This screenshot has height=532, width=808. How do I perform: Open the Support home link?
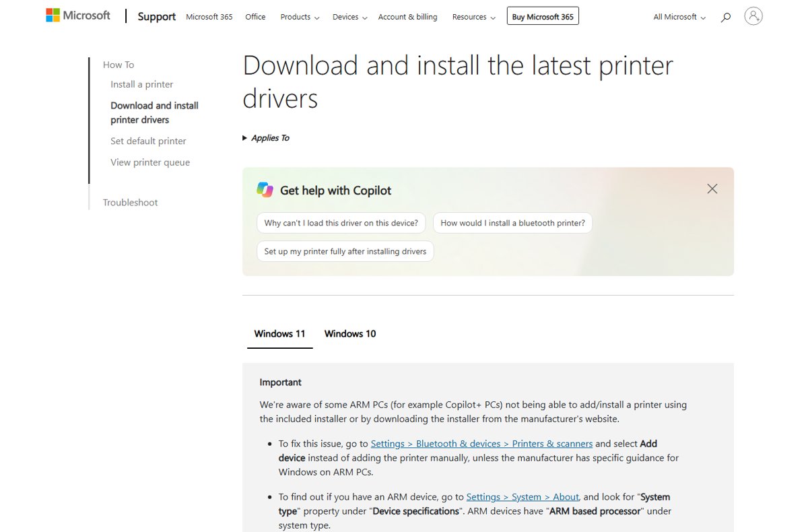point(157,17)
